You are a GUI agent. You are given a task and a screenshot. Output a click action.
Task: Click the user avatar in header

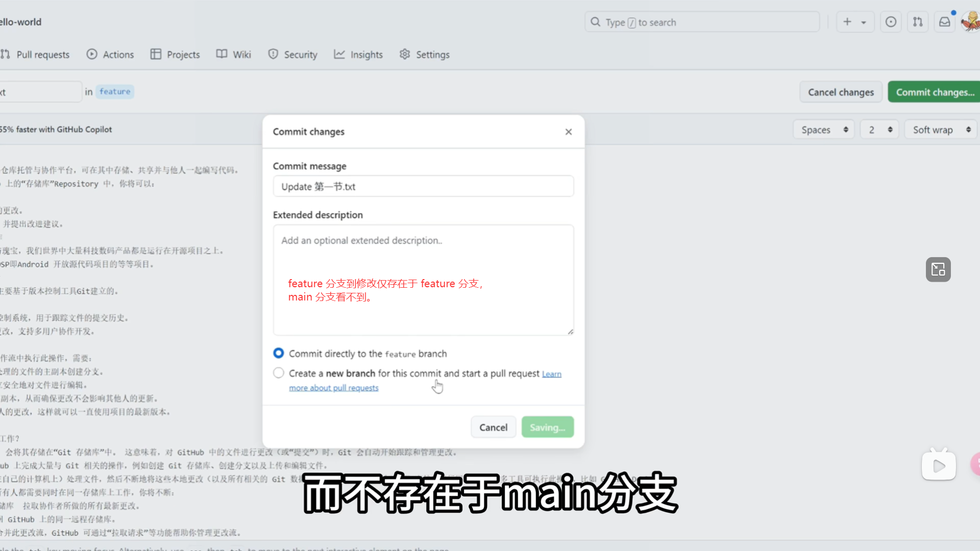pyautogui.click(x=970, y=22)
